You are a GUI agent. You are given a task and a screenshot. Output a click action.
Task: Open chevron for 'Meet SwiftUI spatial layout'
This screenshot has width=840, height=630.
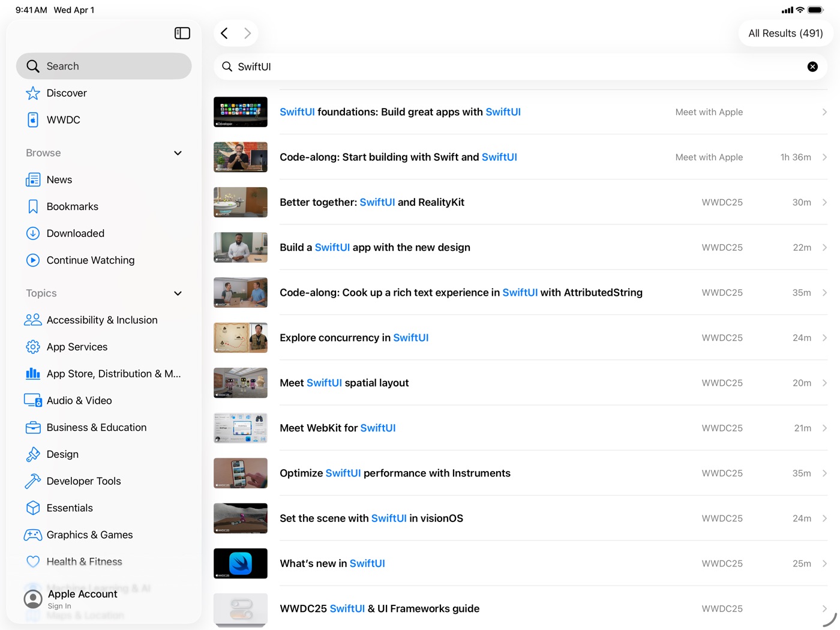point(824,383)
